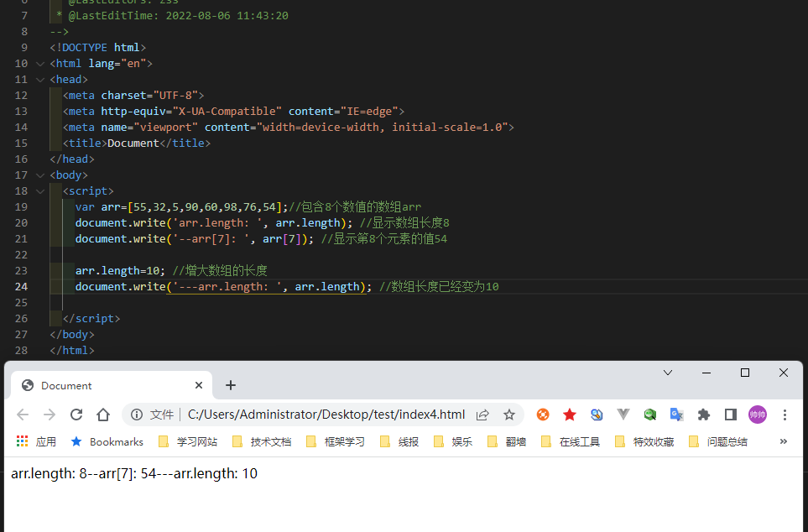Screen dimensions: 808x532
Task: Show more bookmarks overflow chevron
Action: coord(784,441)
